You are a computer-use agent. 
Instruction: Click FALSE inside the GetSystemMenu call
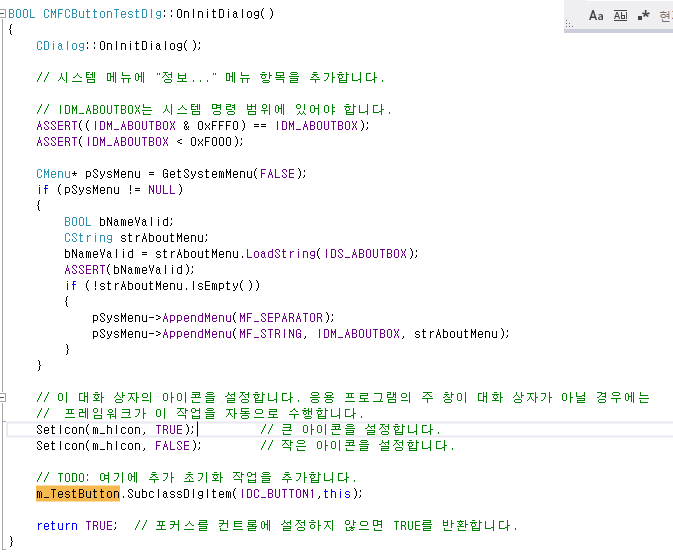click(277, 174)
